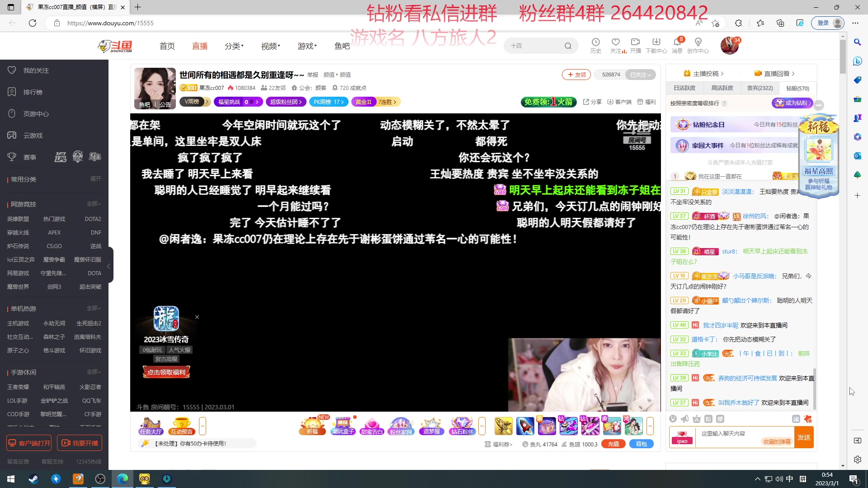Open the 视频 navigation dropdown
The width and height of the screenshot is (868, 488).
(270, 45)
